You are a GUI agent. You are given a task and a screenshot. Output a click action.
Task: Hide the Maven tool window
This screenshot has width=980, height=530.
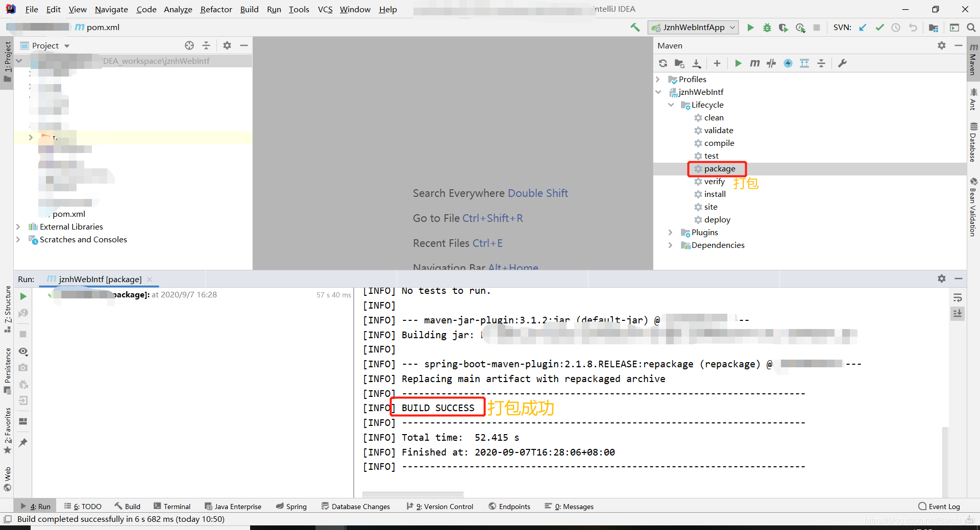pos(959,45)
